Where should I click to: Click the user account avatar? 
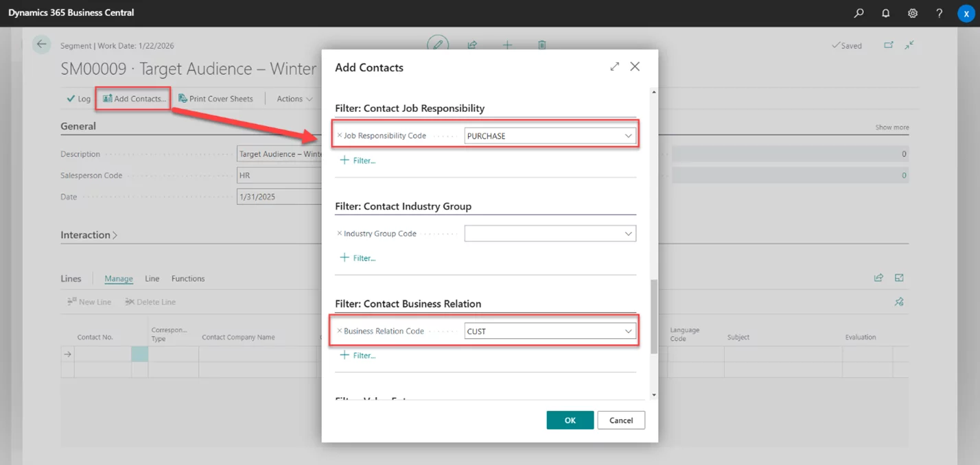(966, 13)
